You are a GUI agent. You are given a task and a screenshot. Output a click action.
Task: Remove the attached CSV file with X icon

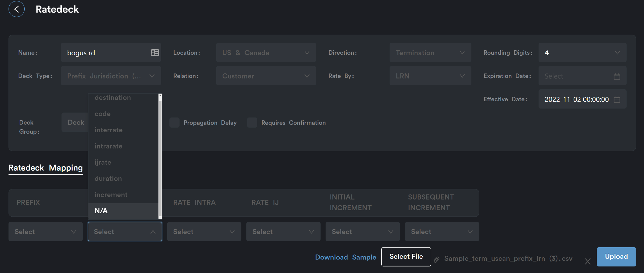[587, 261]
